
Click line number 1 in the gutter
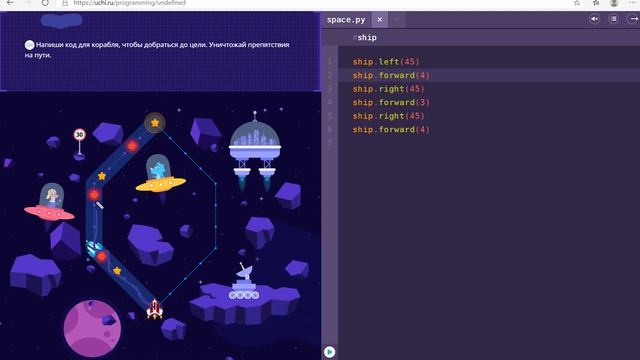[329, 62]
